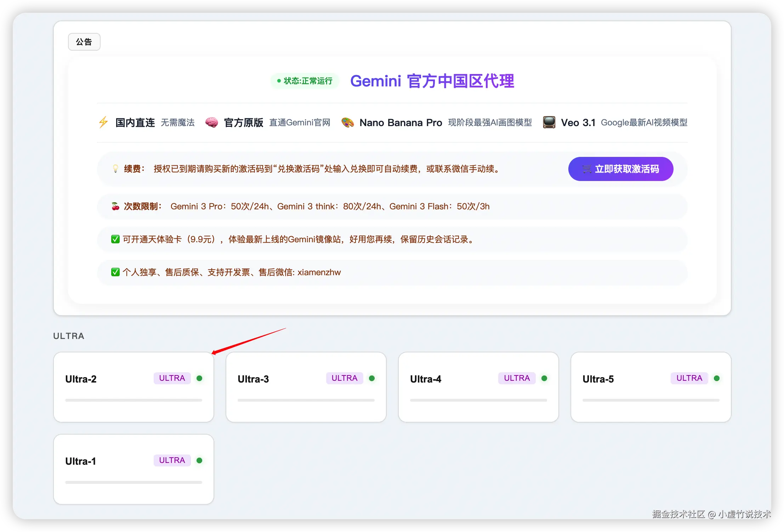Click the cherry icon beside 次数限制
This screenshot has width=784, height=532.
click(x=115, y=206)
